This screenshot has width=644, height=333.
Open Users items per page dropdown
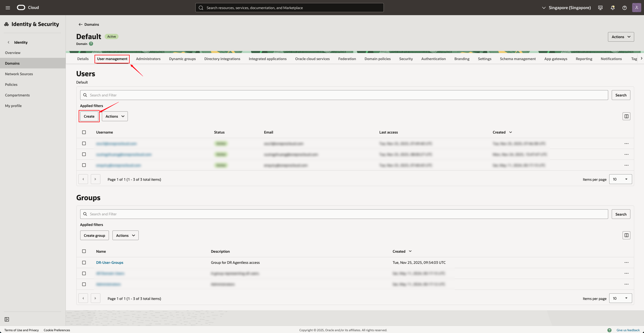point(620,179)
